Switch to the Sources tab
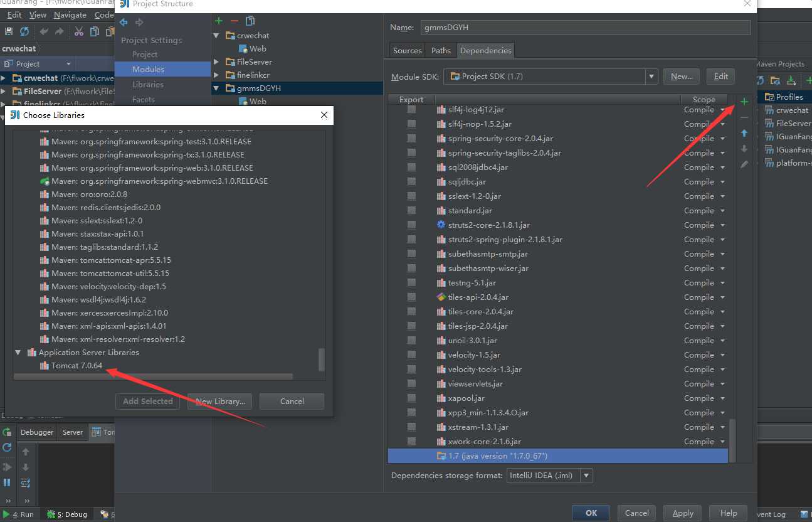Image resolution: width=812 pixels, height=522 pixels. pos(408,51)
